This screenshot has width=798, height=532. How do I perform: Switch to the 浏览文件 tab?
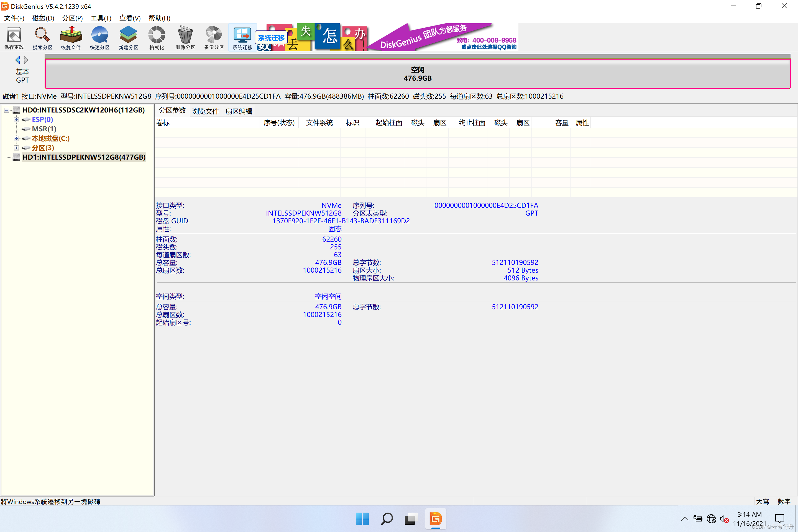click(x=205, y=111)
